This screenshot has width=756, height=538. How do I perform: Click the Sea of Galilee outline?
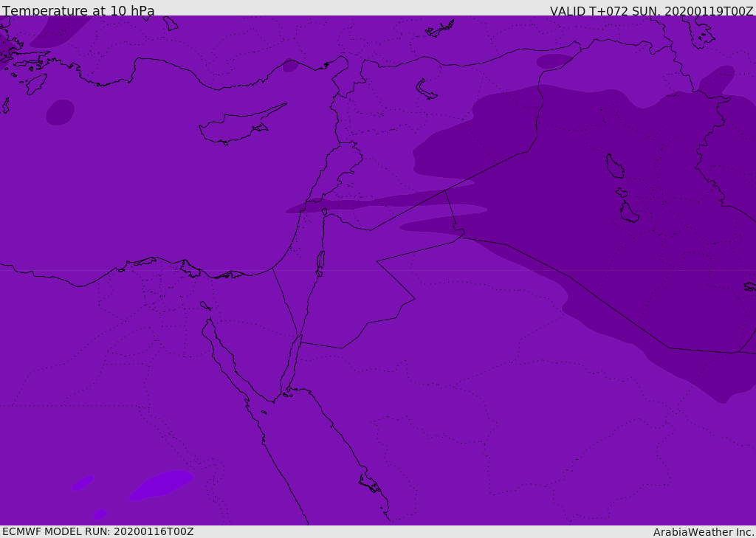pyautogui.click(x=325, y=212)
